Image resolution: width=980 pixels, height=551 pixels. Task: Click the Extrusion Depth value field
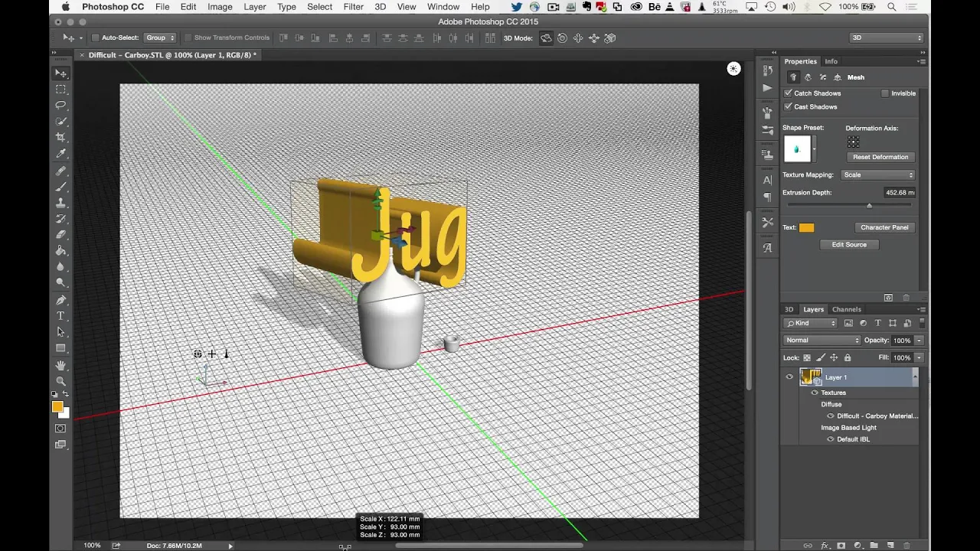pos(899,193)
